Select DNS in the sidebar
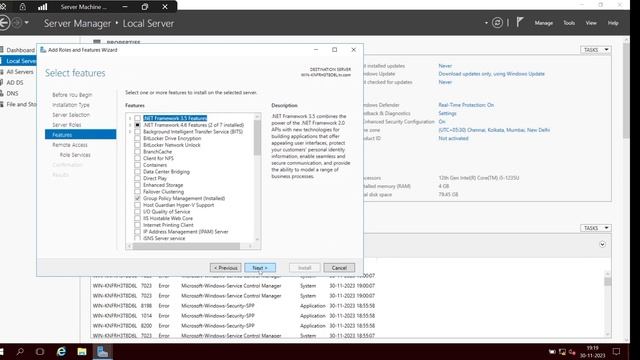The image size is (640, 360). click(12, 93)
